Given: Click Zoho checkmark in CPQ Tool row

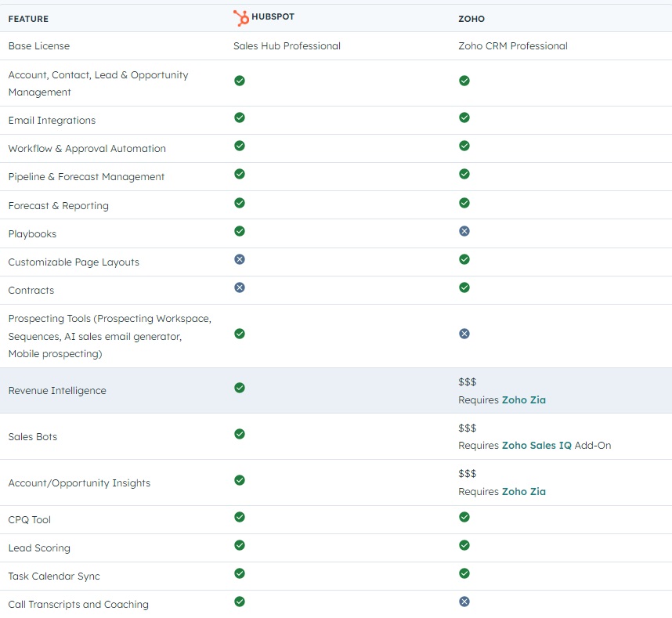Looking at the screenshot, I should pos(464,517).
